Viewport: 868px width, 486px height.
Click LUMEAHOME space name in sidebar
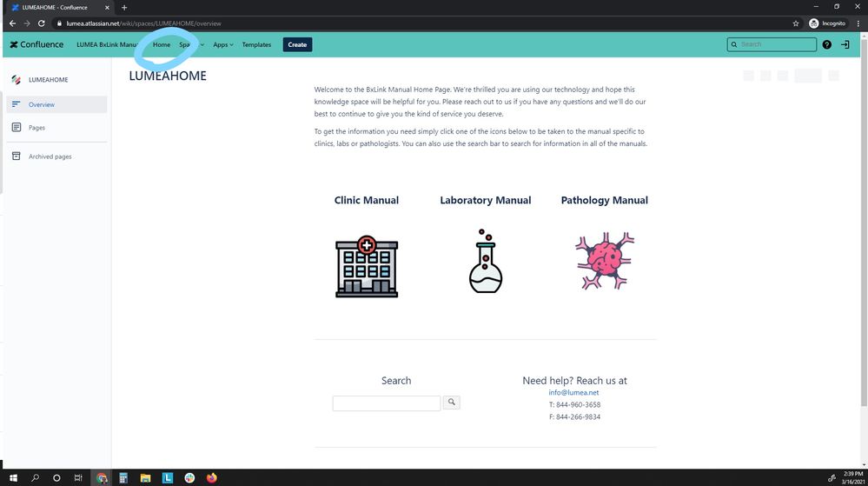click(48, 80)
